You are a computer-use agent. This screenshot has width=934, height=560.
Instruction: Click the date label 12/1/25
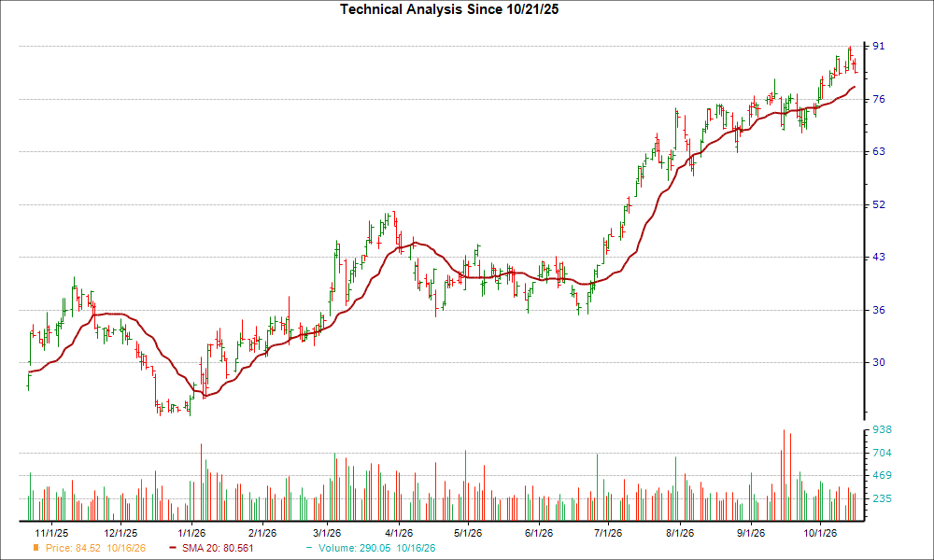pyautogui.click(x=120, y=533)
